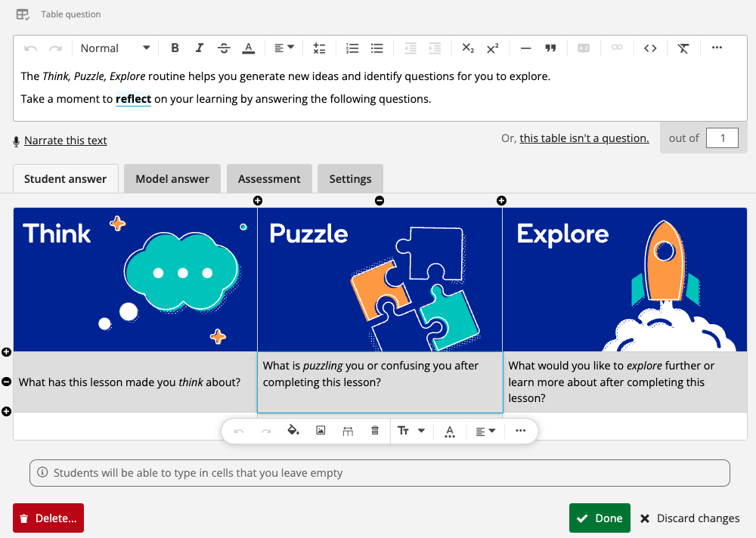Redo using the floating table toolbar
The width and height of the screenshot is (756, 538).
[265, 431]
